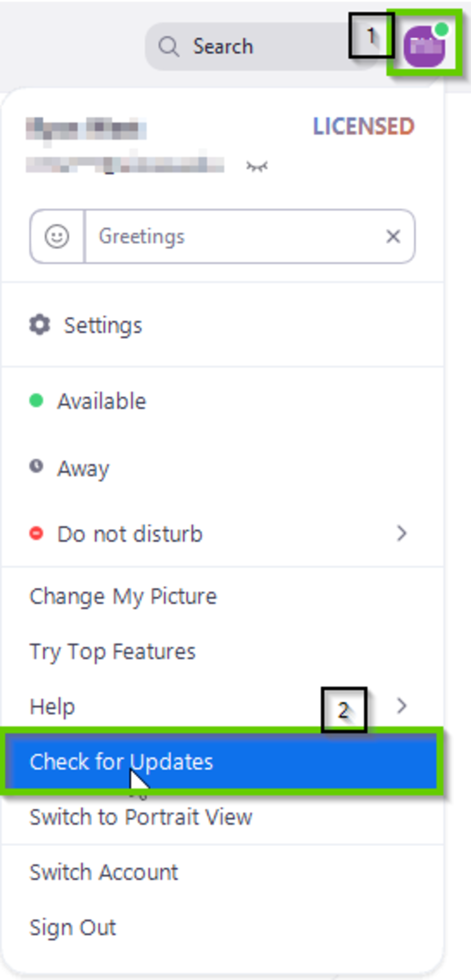The width and height of the screenshot is (471, 980).
Task: Click the magnifying glass in the Search bar
Action: (170, 46)
